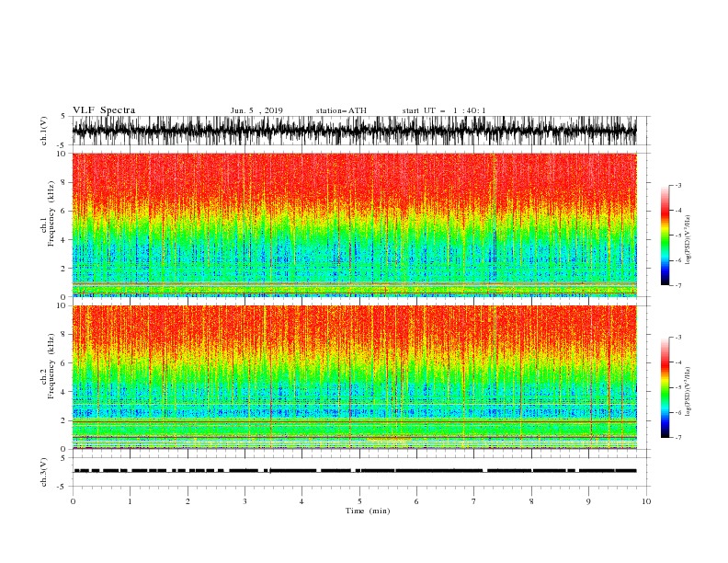Screen dimensions: 728x563
Task: Click tick label "5" on the Time axis
Action: point(359,501)
